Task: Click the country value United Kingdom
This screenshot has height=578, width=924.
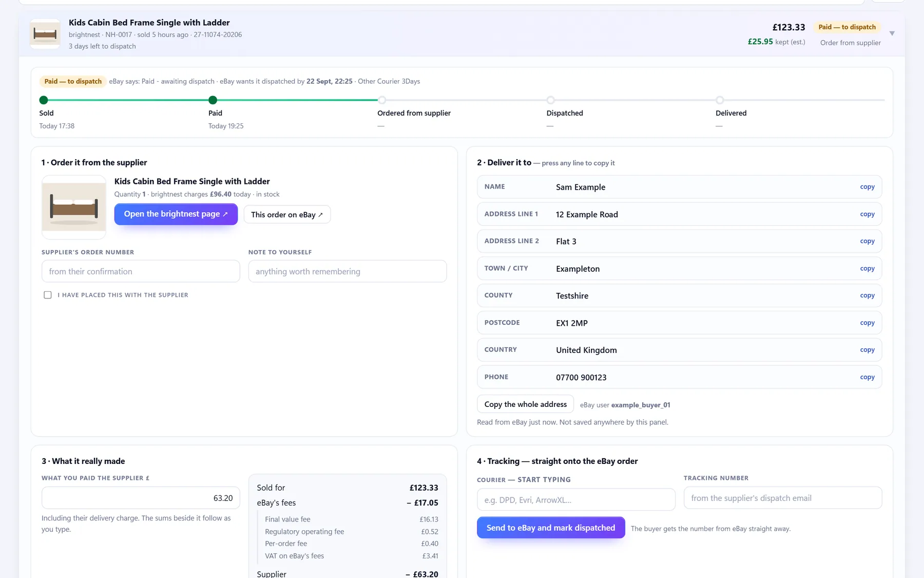Action: (586, 350)
